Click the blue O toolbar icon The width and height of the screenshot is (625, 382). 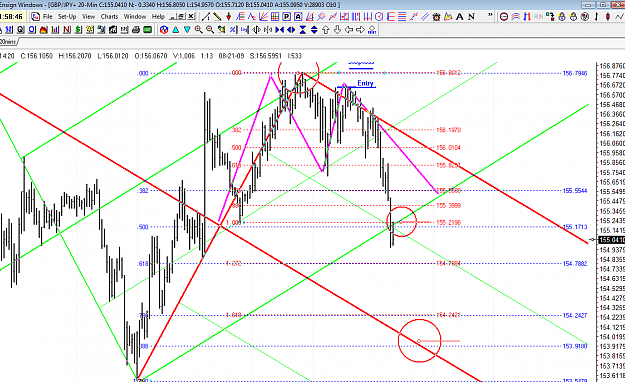(x=32, y=30)
